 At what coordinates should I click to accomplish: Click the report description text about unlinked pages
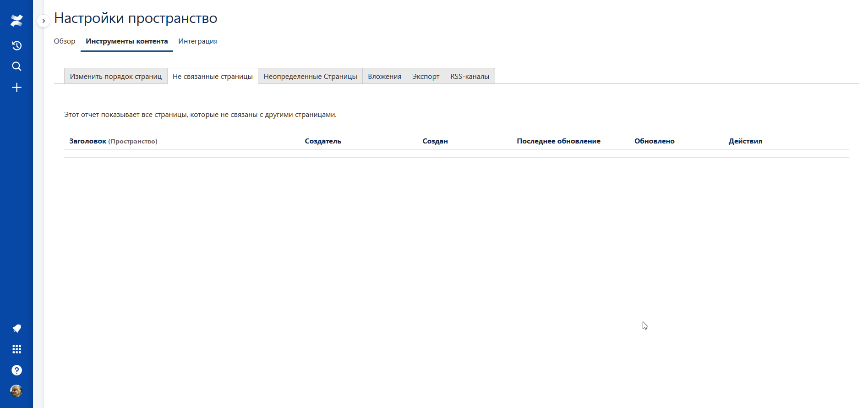coord(200,115)
